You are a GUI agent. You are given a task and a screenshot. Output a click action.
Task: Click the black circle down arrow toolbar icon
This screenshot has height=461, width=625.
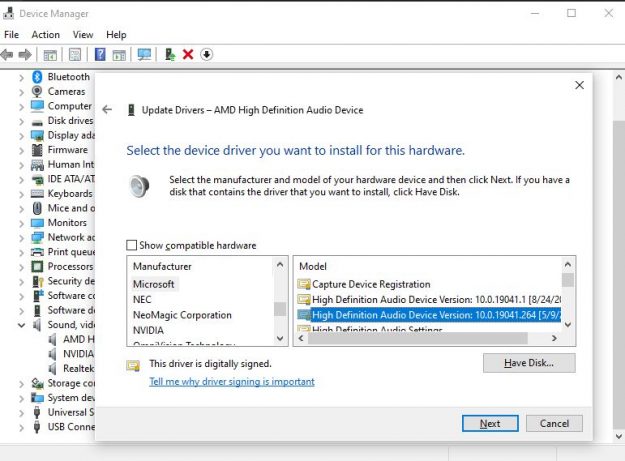pos(206,54)
